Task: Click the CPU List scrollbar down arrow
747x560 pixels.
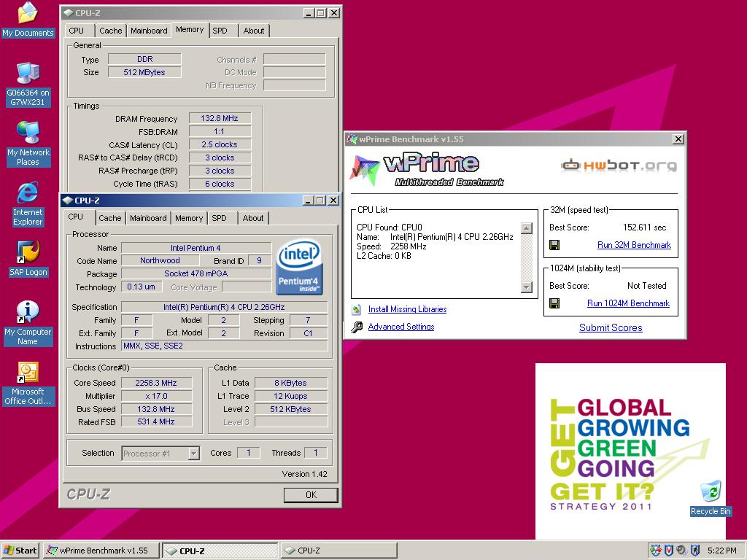Action: pyautogui.click(x=527, y=287)
